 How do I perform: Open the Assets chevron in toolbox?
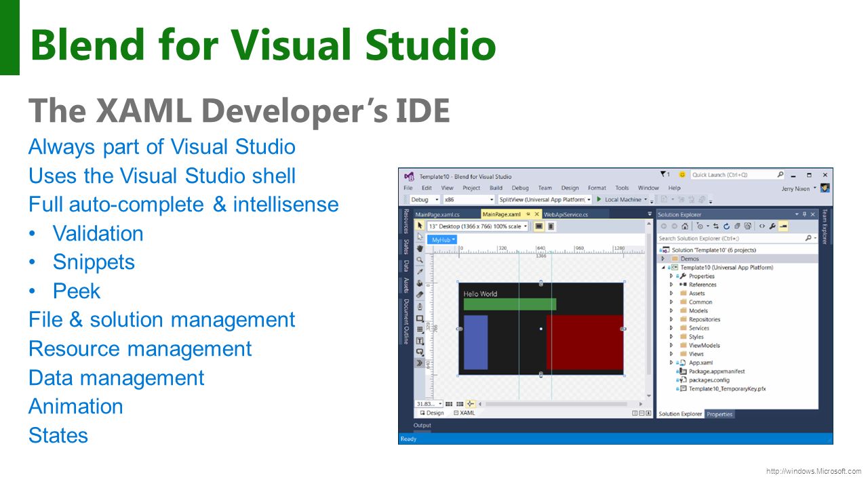pyautogui.click(x=420, y=363)
